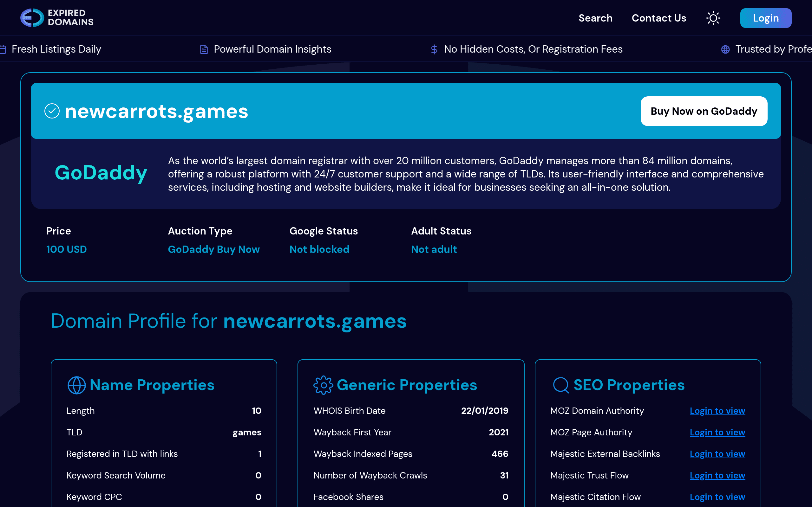Open Login to view for MOZ Domain Authority
This screenshot has height=507, width=812.
pos(717,410)
